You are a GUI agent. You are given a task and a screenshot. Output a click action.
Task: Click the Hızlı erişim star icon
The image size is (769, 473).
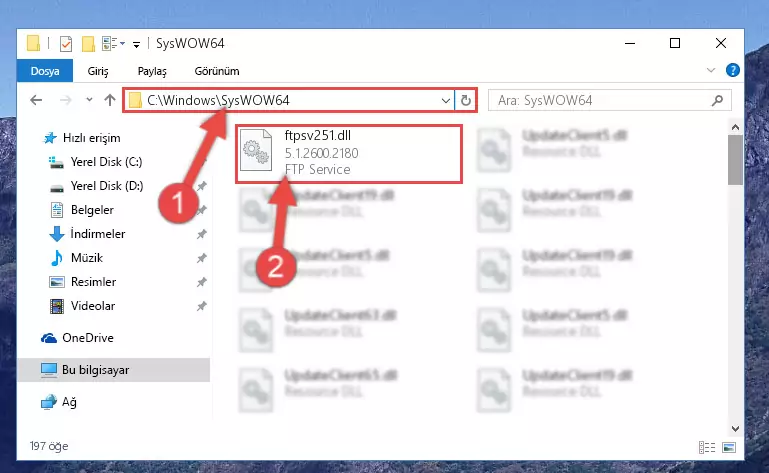point(50,138)
